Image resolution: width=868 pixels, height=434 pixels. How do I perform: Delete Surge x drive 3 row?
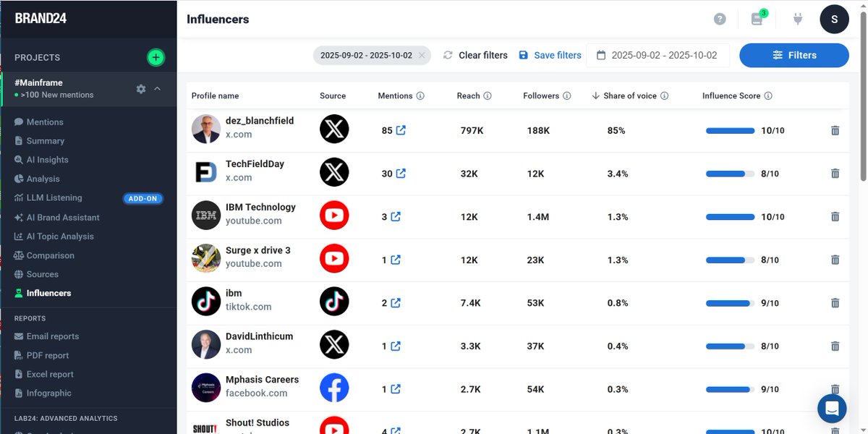(835, 260)
